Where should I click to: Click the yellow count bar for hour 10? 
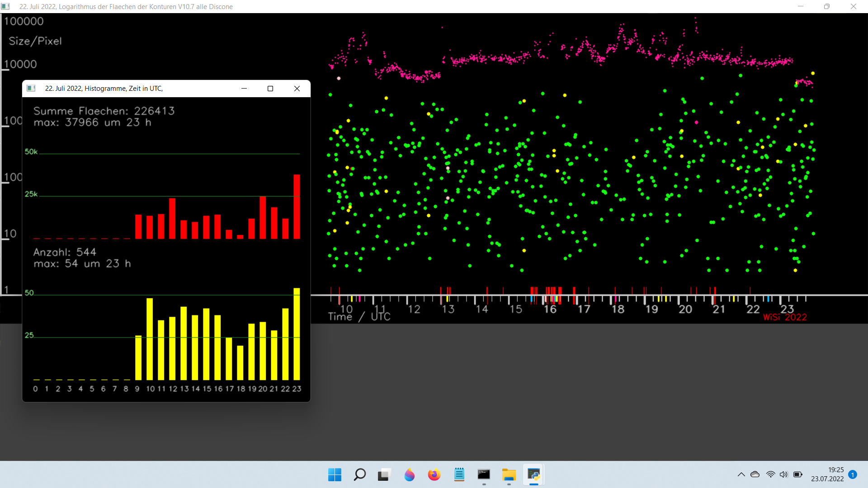(x=150, y=339)
